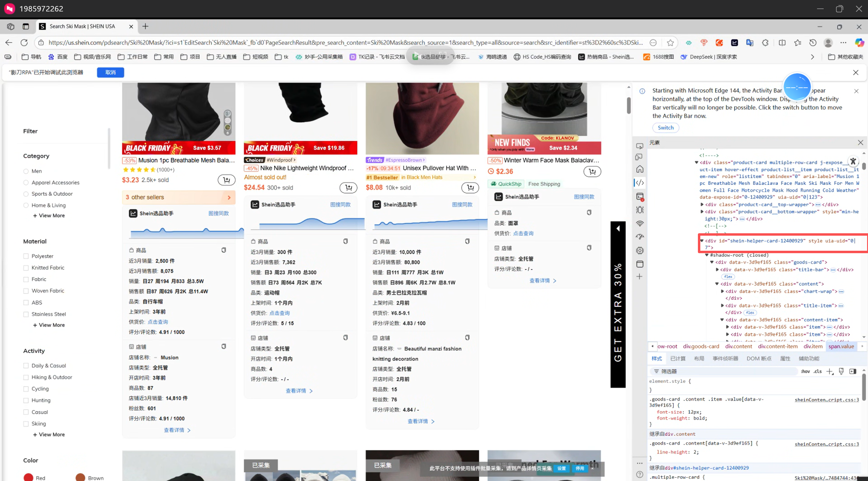The height and width of the screenshot is (481, 868).
Task: Select Apparel Accessories category option
Action: tap(26, 183)
